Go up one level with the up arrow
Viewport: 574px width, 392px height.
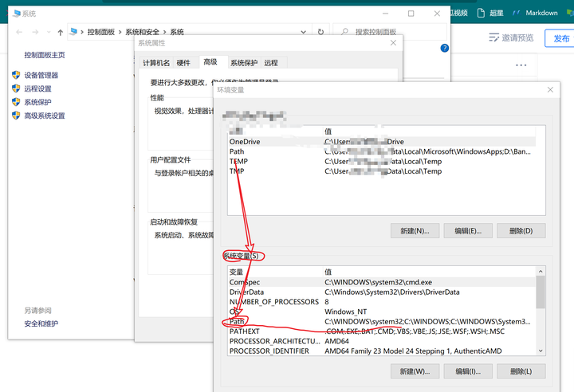click(61, 32)
